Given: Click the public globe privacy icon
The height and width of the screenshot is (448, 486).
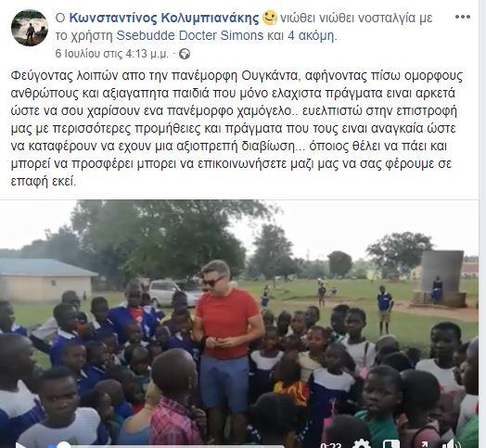Looking at the screenshot, I should coord(185,54).
